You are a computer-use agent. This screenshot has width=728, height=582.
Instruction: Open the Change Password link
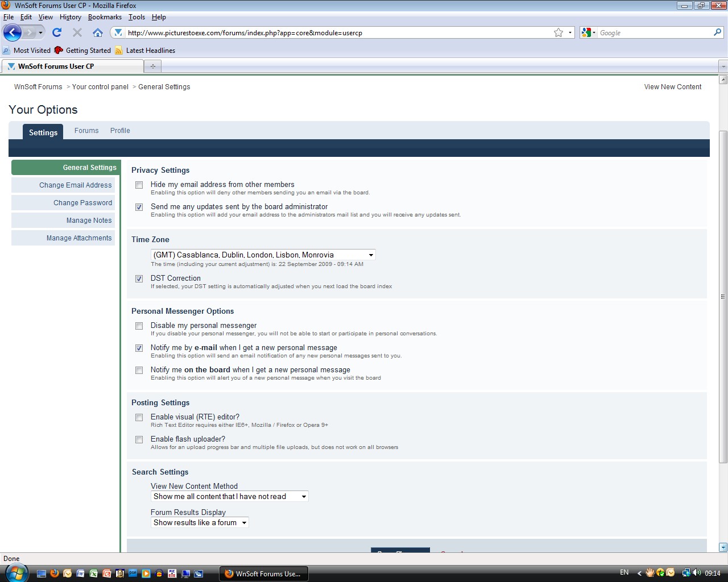coord(82,203)
